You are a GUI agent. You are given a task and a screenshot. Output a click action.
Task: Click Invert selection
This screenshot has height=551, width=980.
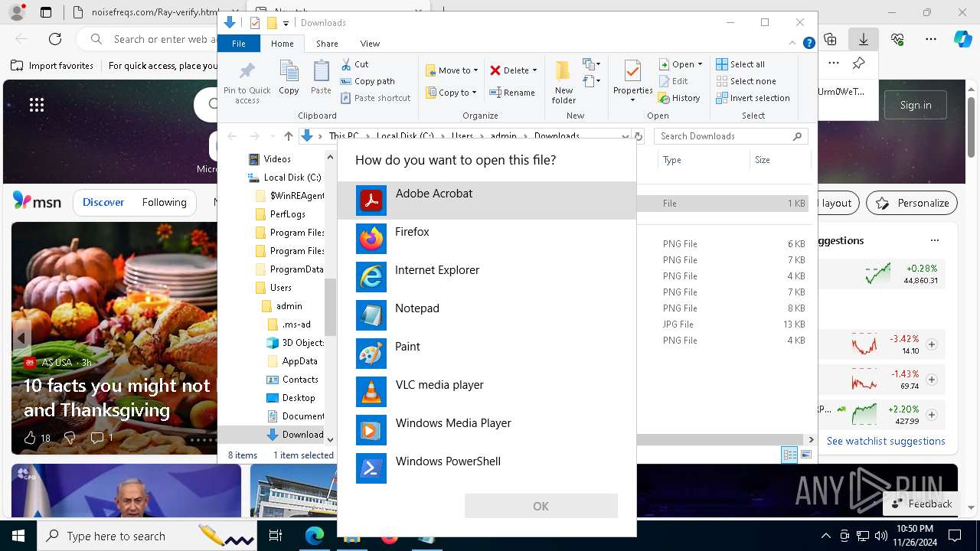click(753, 98)
